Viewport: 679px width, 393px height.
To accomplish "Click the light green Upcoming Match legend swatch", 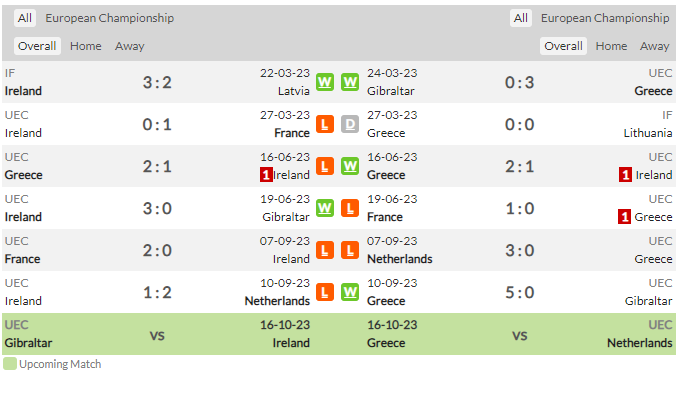I will [10, 364].
